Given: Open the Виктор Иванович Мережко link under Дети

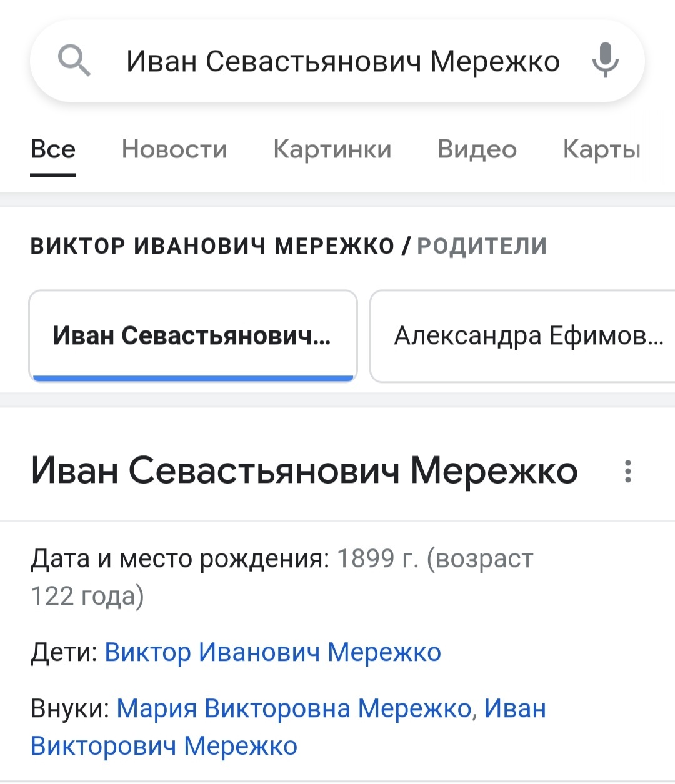Looking at the screenshot, I should 272,652.
